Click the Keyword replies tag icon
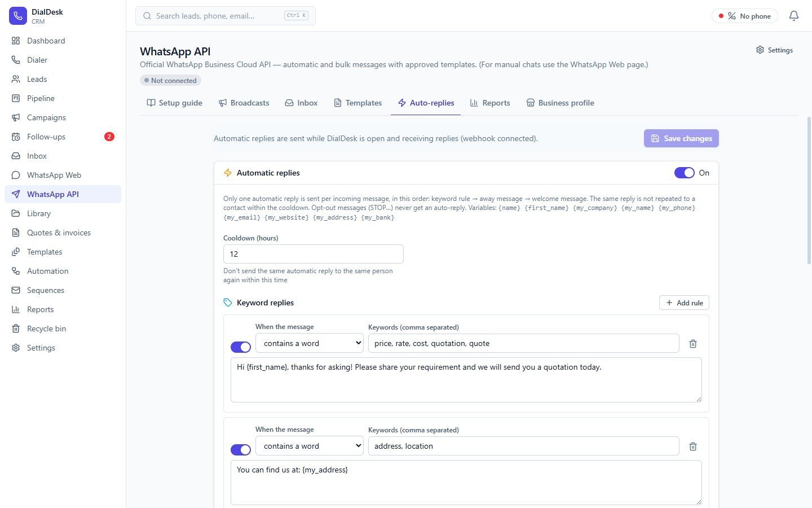The image size is (812, 508). pos(228,303)
